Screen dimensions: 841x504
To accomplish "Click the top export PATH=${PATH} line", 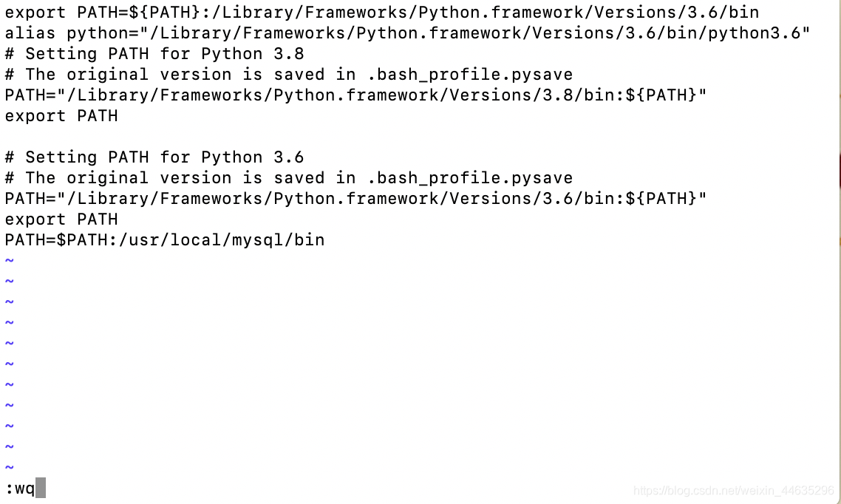I will (x=382, y=13).
